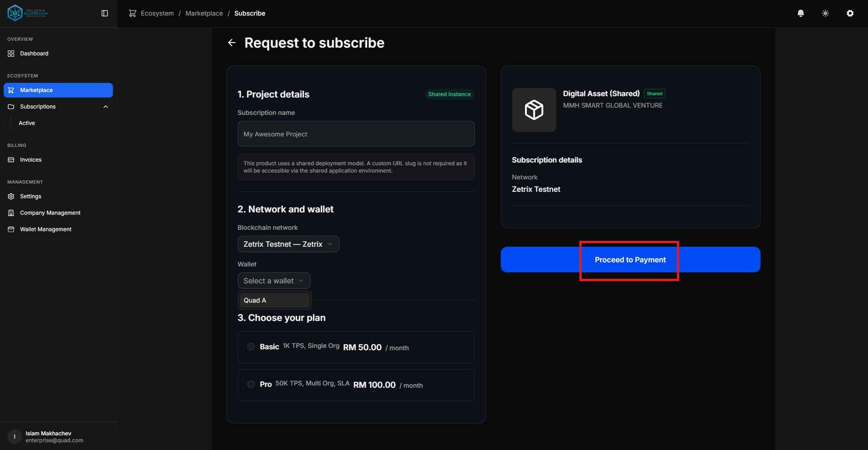This screenshot has height=450, width=868.
Task: Open the Select a wallet dropdown
Action: (x=273, y=281)
